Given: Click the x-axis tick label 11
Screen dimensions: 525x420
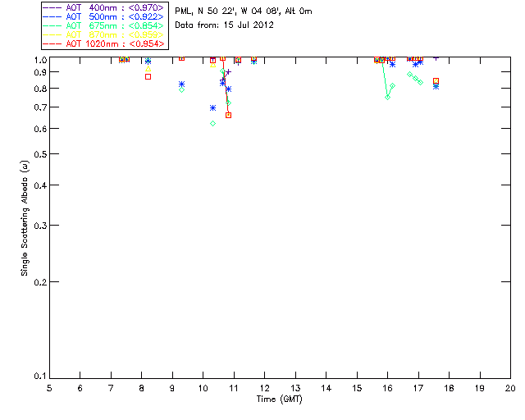Looking at the screenshot, I should [234, 388].
